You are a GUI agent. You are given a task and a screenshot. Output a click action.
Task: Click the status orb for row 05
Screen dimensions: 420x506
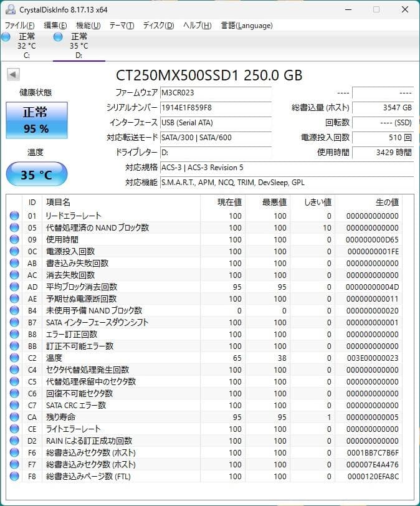tap(14, 227)
